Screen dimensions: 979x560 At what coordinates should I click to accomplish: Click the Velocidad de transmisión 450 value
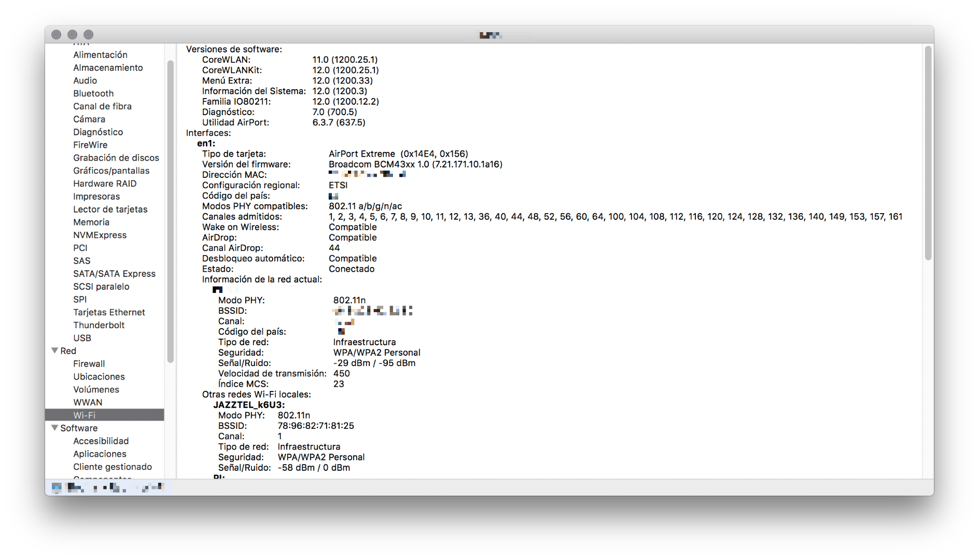click(341, 373)
